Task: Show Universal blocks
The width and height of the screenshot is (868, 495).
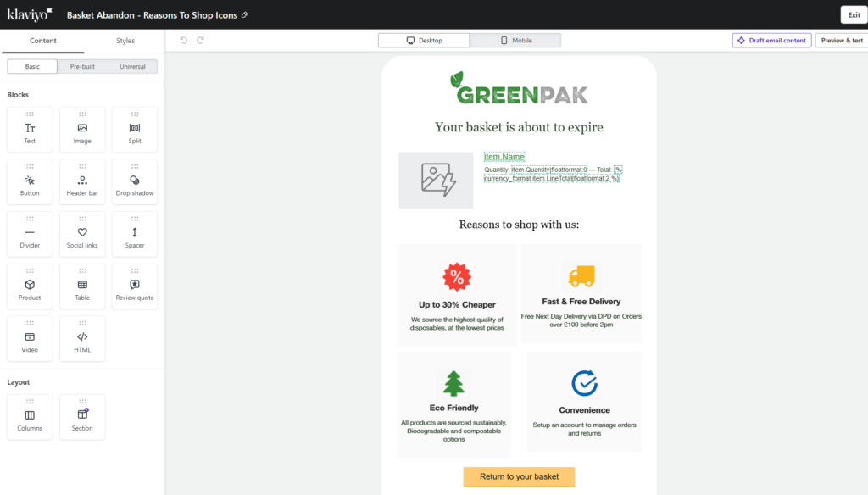Action: 132,66
